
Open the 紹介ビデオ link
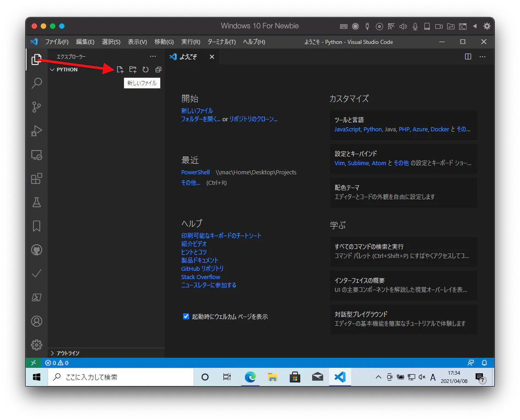pos(194,244)
